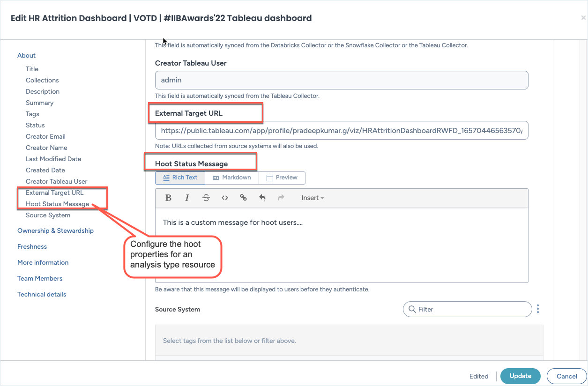Image resolution: width=588 pixels, height=386 pixels.
Task: Click the Update button
Action: coord(520,376)
